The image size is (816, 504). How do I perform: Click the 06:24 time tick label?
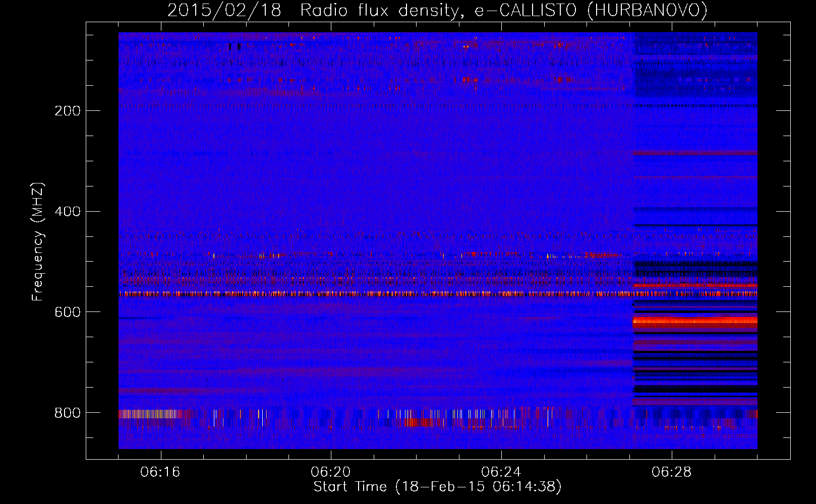501,472
